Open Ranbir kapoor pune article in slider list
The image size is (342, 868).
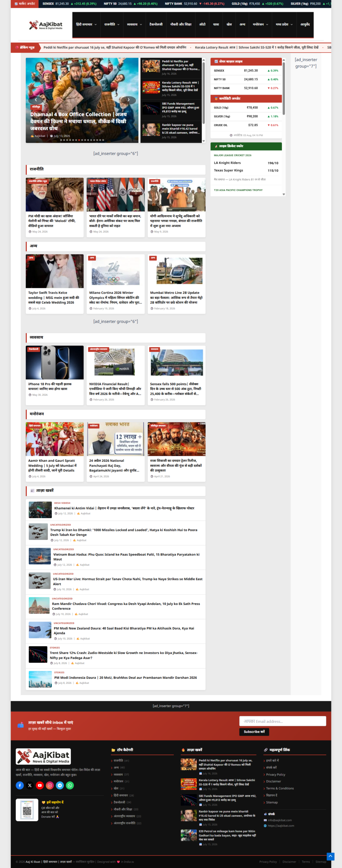pyautogui.click(x=171, y=131)
